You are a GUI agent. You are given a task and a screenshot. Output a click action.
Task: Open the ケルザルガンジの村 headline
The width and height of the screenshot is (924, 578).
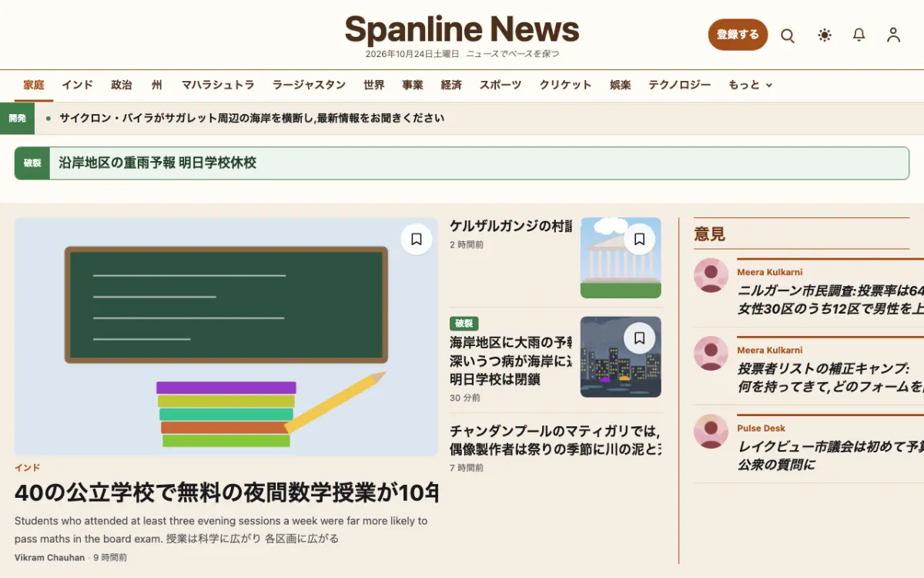511,226
